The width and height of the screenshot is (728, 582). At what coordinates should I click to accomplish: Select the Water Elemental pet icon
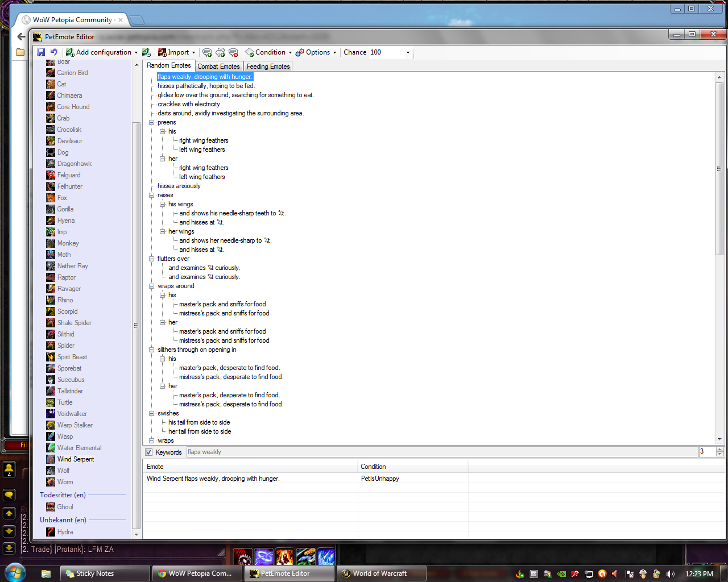[x=51, y=448]
